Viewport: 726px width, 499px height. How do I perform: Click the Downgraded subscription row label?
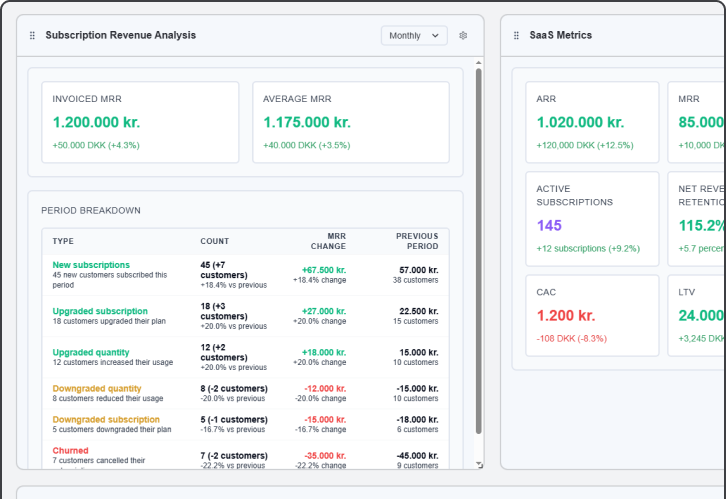(106, 420)
